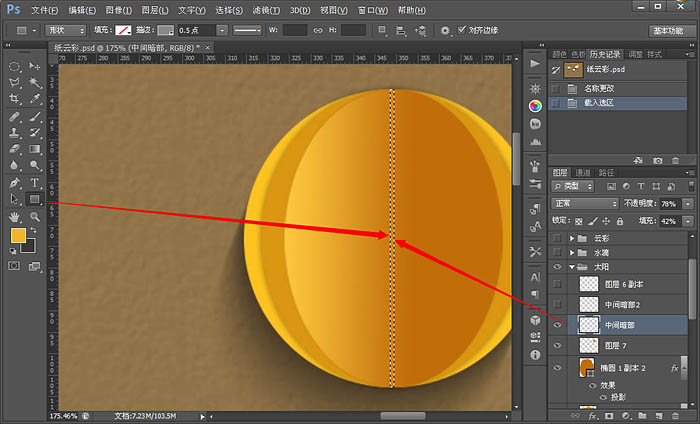700x424 pixels.
Task: Uncheck the 对齐边缘 checkbox
Action: coord(462,30)
